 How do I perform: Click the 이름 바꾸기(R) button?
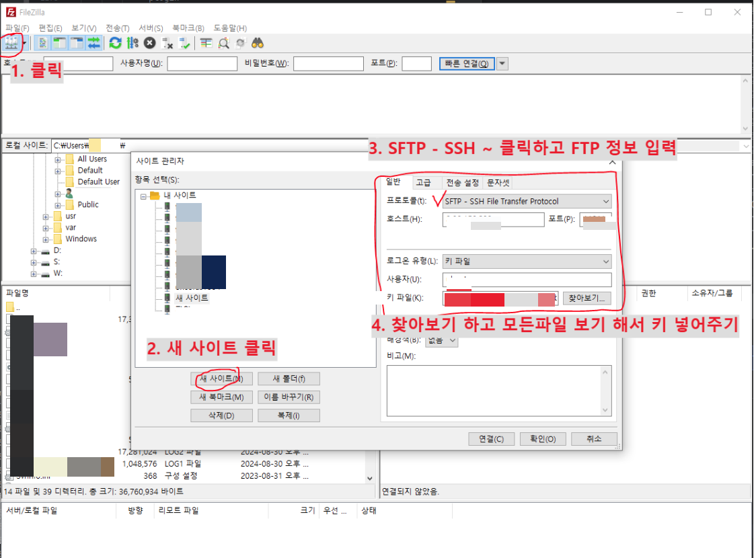point(289,397)
